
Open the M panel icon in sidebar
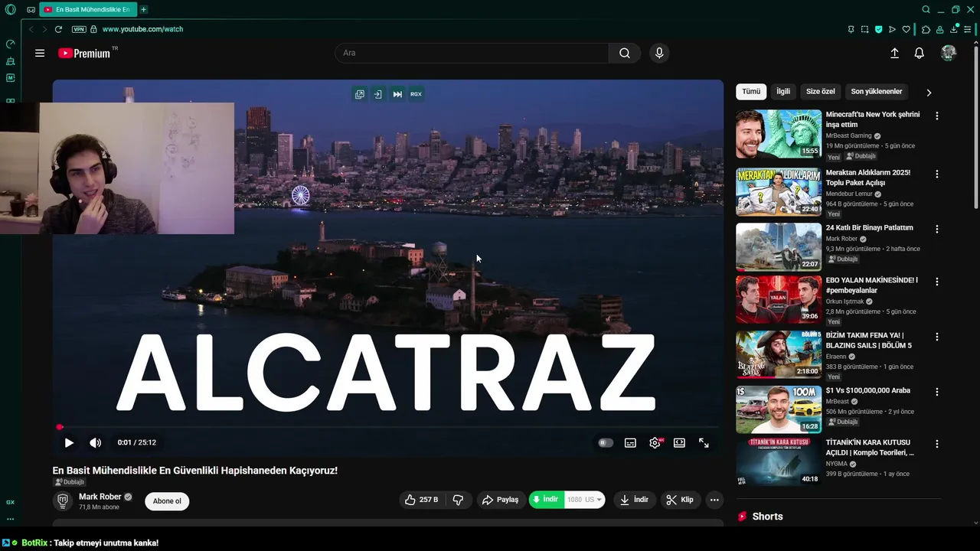pyautogui.click(x=11, y=78)
